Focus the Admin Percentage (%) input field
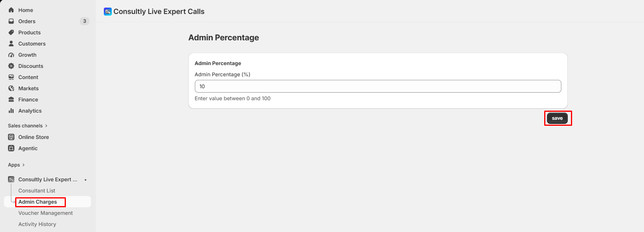644x232 pixels. point(378,86)
